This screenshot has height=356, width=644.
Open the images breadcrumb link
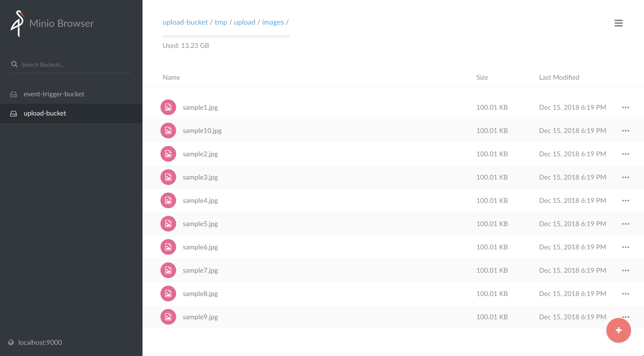pos(273,22)
